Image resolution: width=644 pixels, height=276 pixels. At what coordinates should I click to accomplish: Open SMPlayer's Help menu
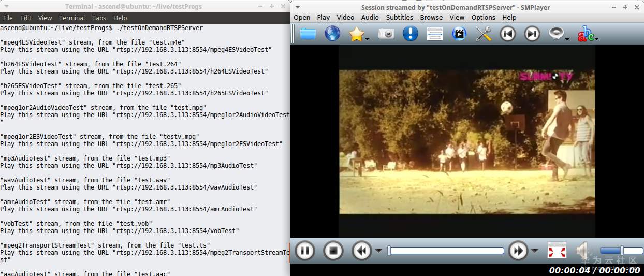click(x=509, y=18)
